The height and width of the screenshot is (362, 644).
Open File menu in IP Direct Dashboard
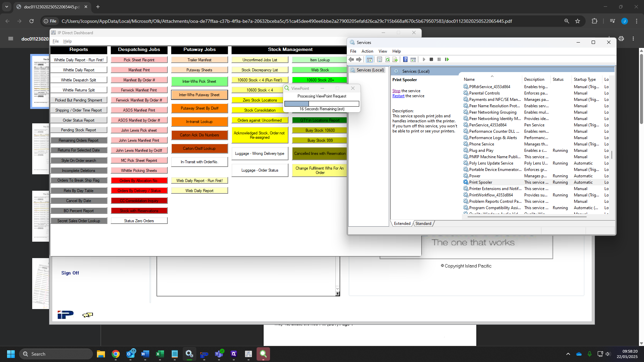tap(56, 41)
